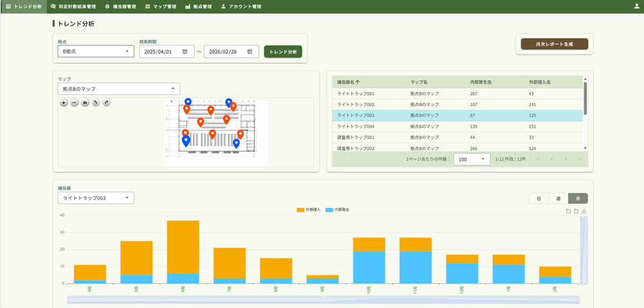Reset map view with home icon
The image size is (644, 308).
pyautogui.click(x=85, y=102)
